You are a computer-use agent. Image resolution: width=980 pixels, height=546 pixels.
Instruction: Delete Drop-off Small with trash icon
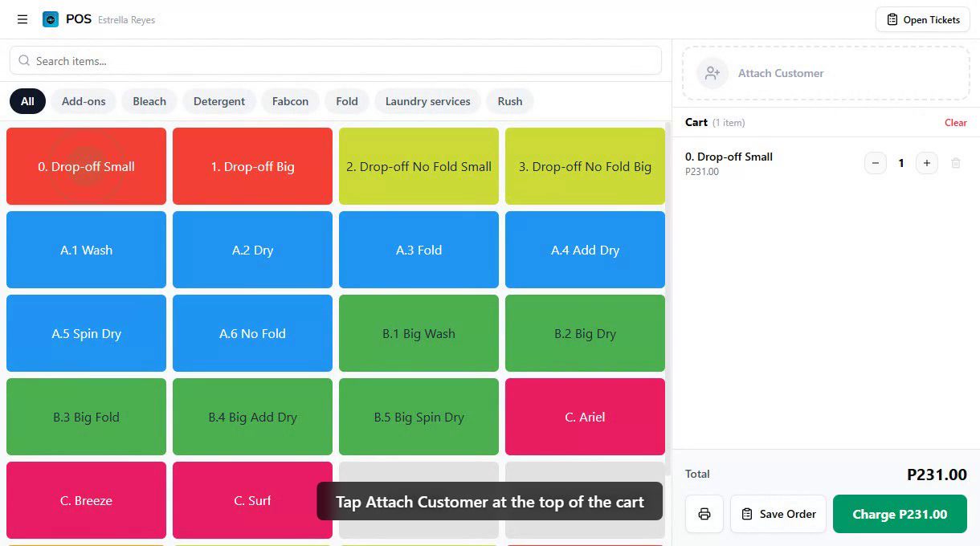pyautogui.click(x=956, y=163)
